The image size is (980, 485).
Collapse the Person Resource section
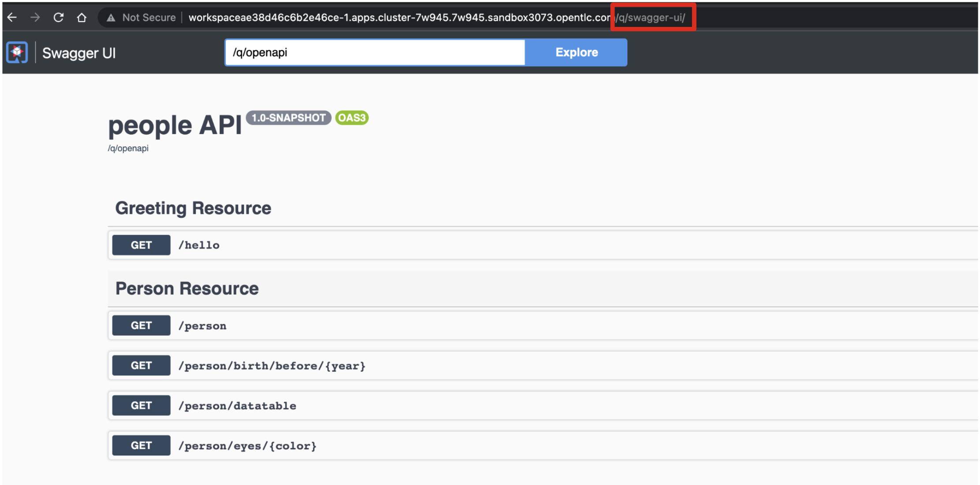tap(187, 288)
